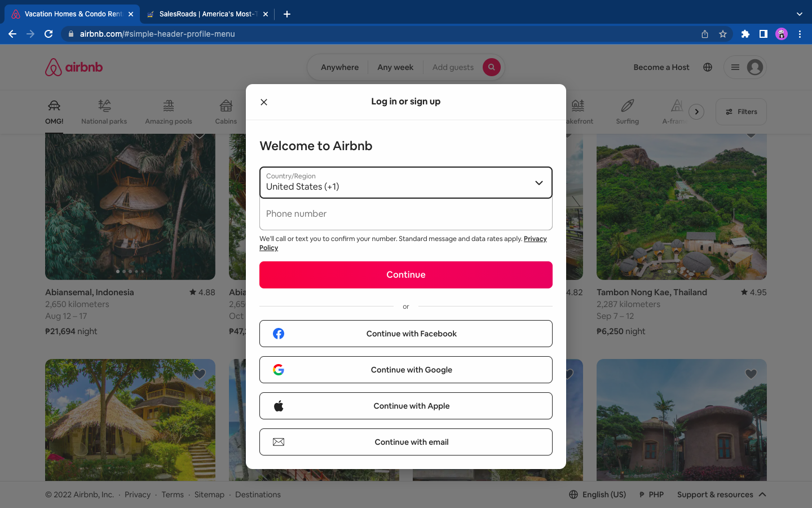This screenshot has width=812, height=508.
Task: Click Tambon Nong Kae, Thailand title
Action: [652, 292]
